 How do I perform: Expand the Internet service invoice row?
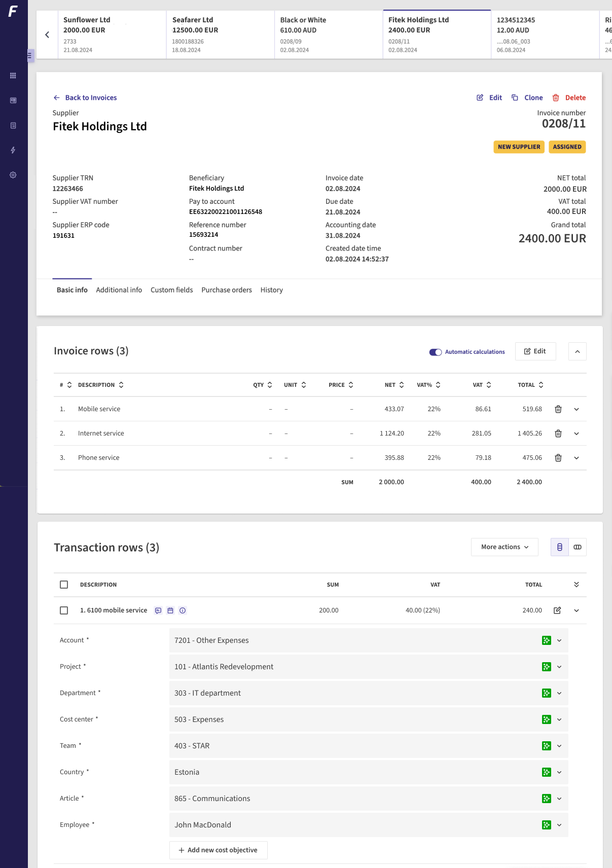(x=577, y=433)
